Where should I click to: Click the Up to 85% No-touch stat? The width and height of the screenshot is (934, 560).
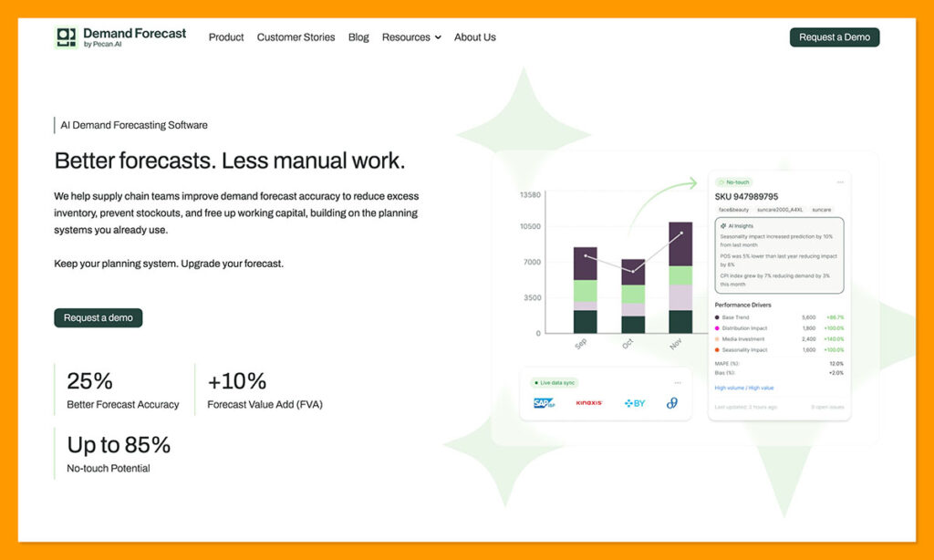[119, 454]
